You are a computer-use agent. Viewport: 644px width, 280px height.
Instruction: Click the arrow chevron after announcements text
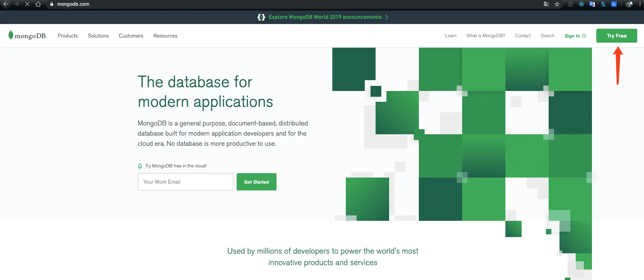click(387, 17)
